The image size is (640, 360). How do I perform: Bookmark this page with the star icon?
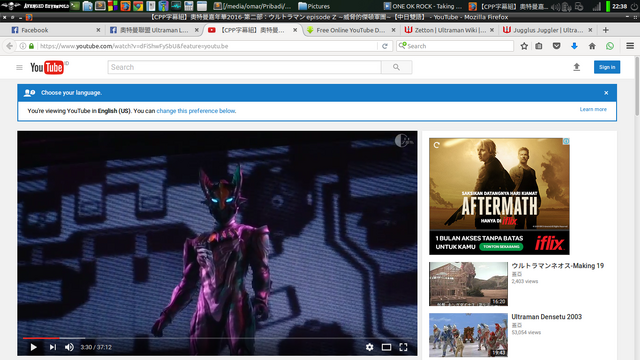(x=524, y=46)
